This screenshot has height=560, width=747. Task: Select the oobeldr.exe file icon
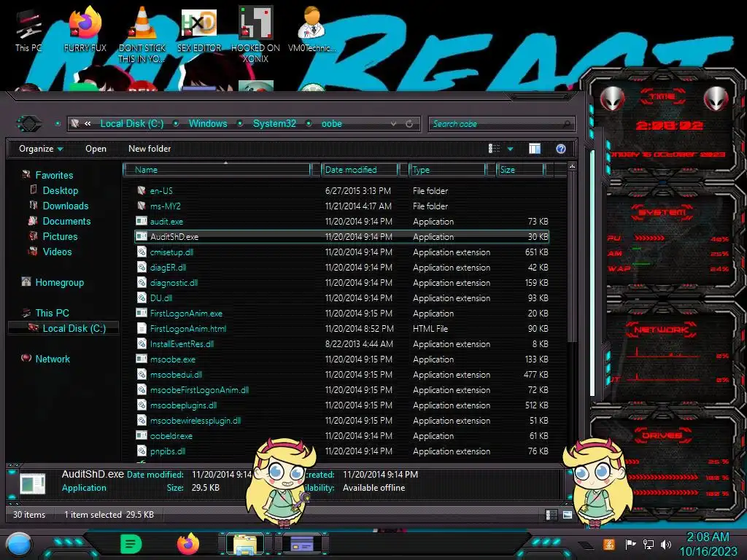pos(142,435)
